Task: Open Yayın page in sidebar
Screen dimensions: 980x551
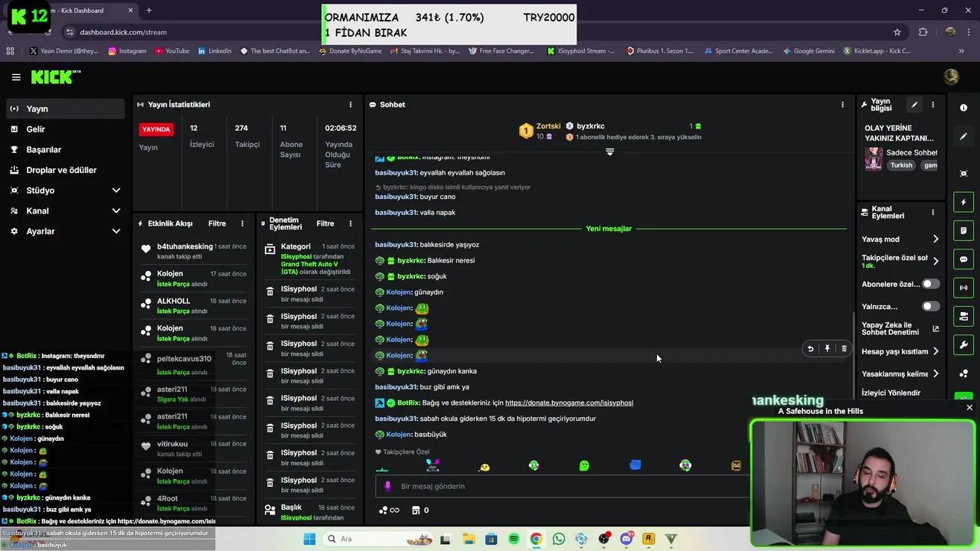Action: [64, 109]
